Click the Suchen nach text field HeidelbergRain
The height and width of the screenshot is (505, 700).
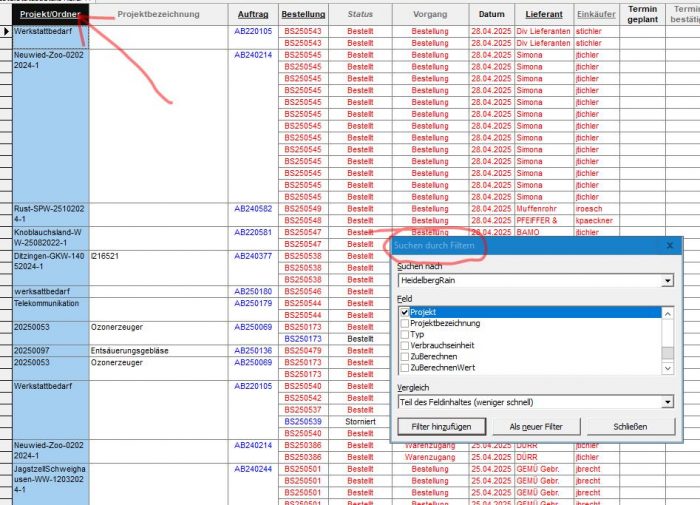click(x=525, y=282)
